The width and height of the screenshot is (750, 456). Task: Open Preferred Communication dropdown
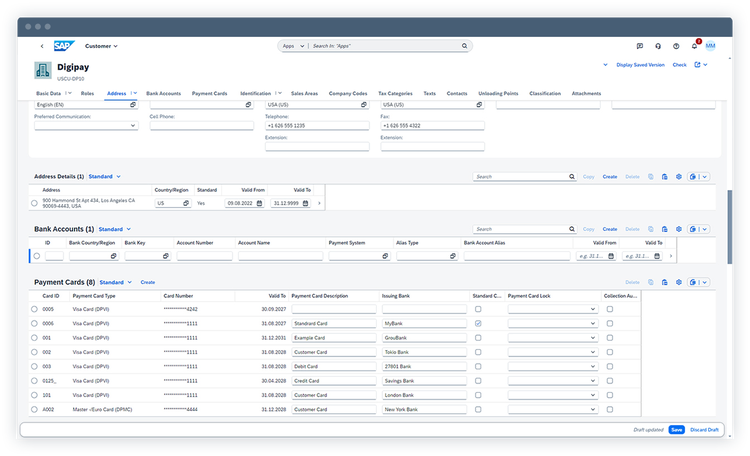(x=132, y=125)
